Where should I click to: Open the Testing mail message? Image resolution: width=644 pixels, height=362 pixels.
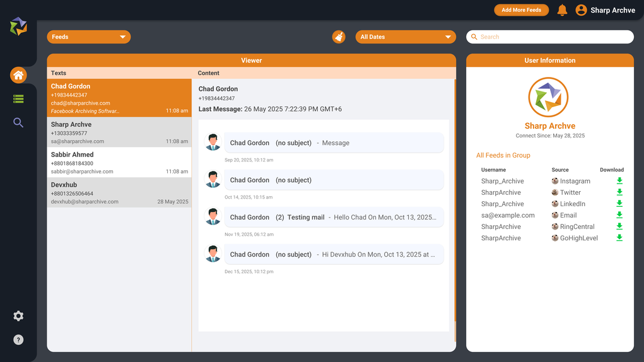click(x=333, y=217)
